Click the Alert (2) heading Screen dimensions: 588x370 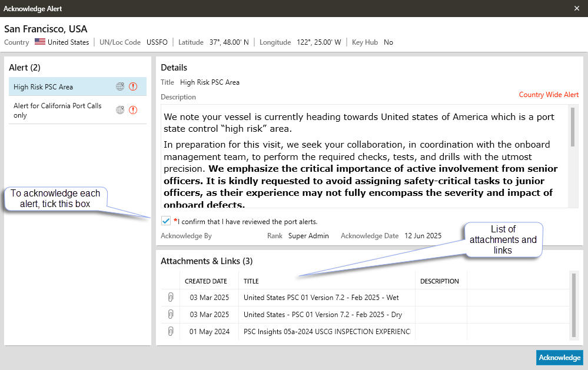tap(25, 68)
